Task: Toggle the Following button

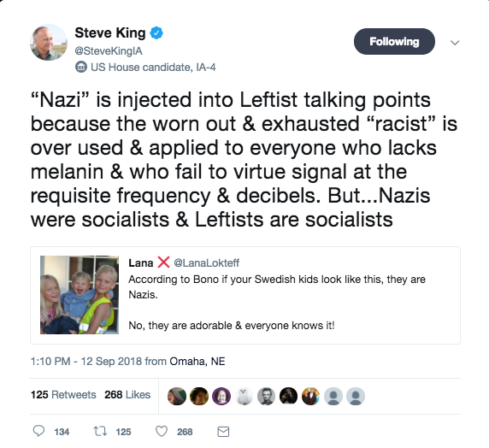Action: coord(394,42)
